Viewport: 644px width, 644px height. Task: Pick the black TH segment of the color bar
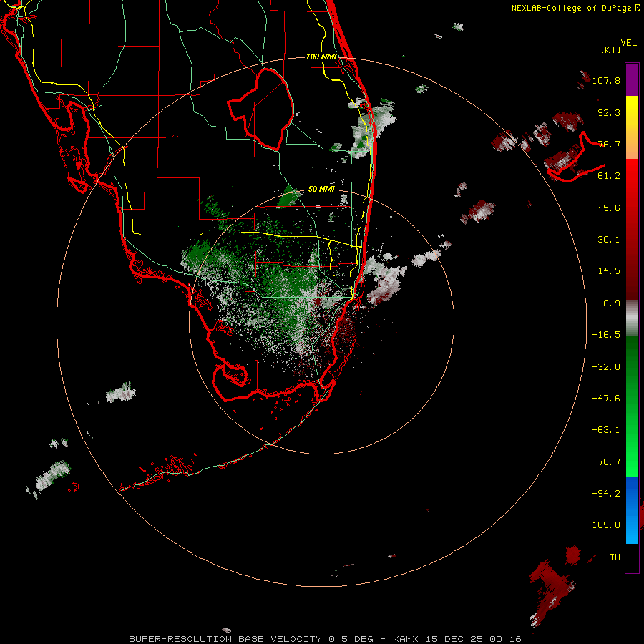(632, 558)
